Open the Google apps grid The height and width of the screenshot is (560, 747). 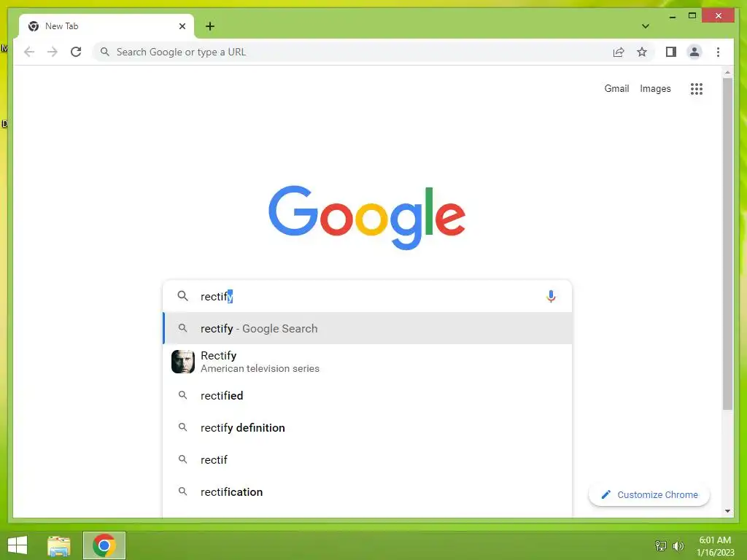(697, 88)
